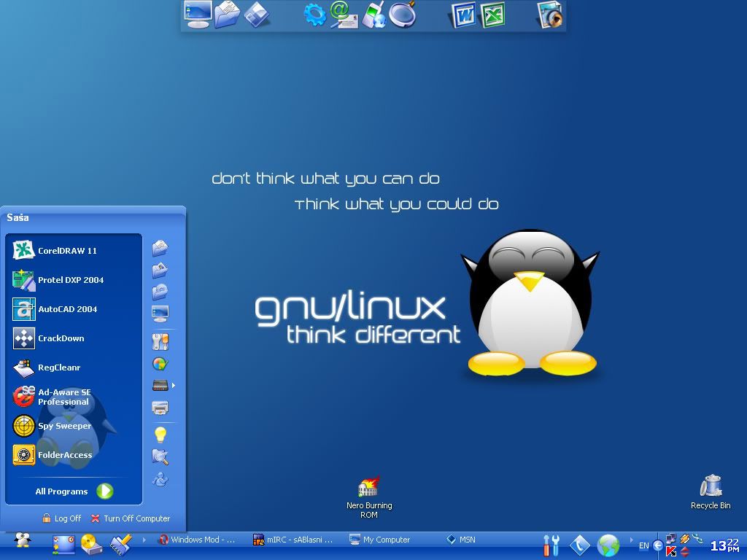Open Search icon in Start menu sidebar

click(160, 456)
